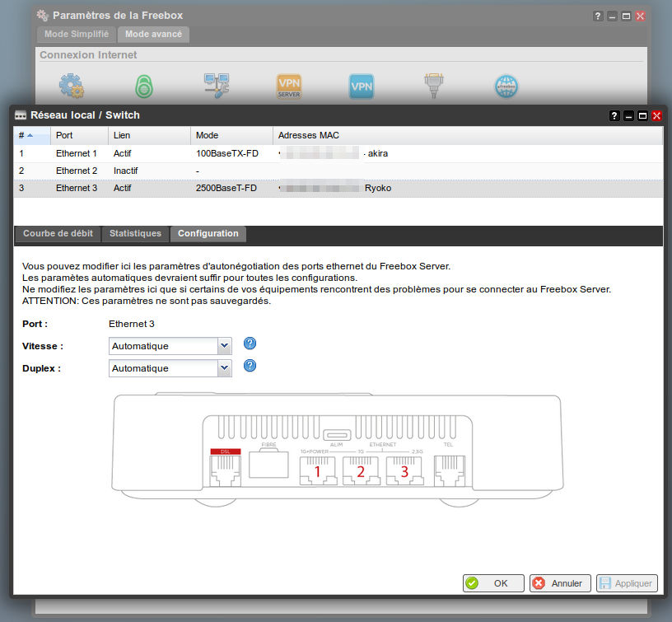Select the Ethernet 2 row
672x622 pixels.
338,171
